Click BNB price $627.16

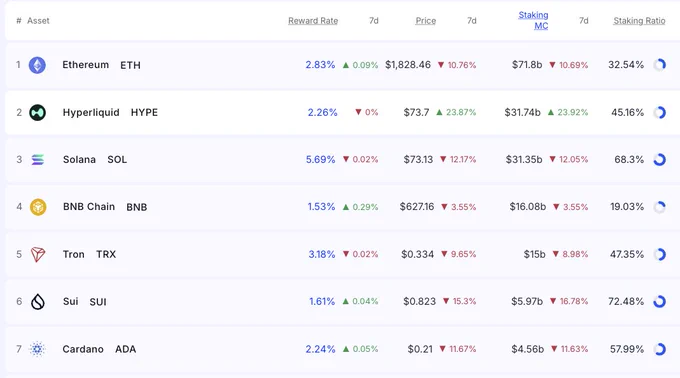[x=417, y=207]
